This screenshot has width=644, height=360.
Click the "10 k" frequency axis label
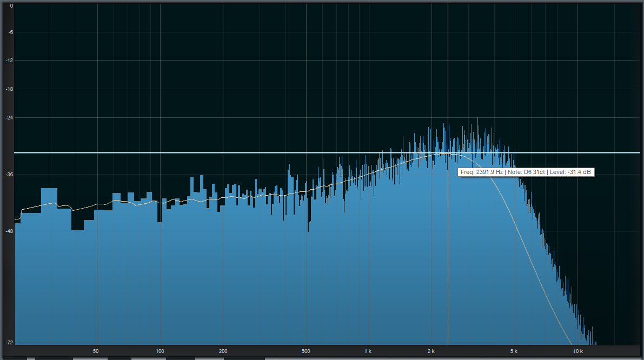[578, 351]
